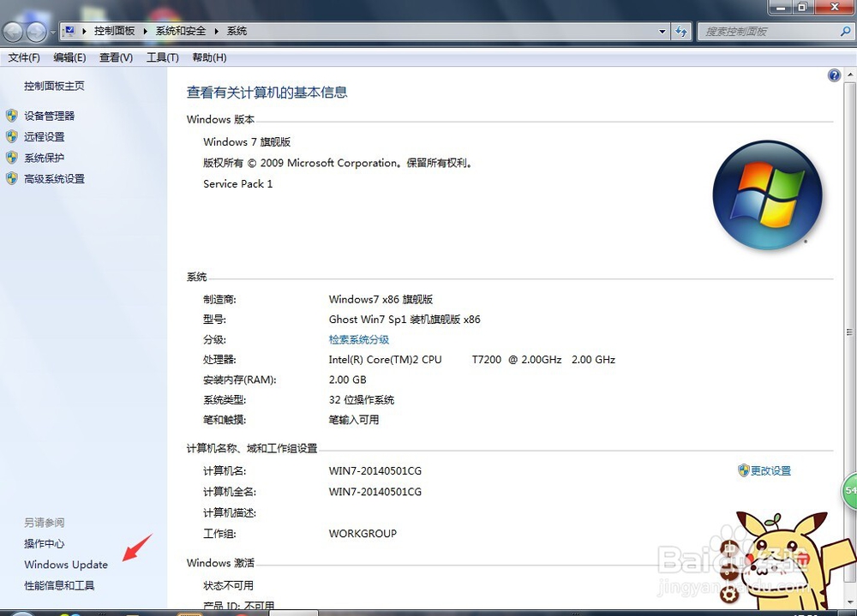
Task: Click the computer icon in address bar
Action: coord(69,31)
